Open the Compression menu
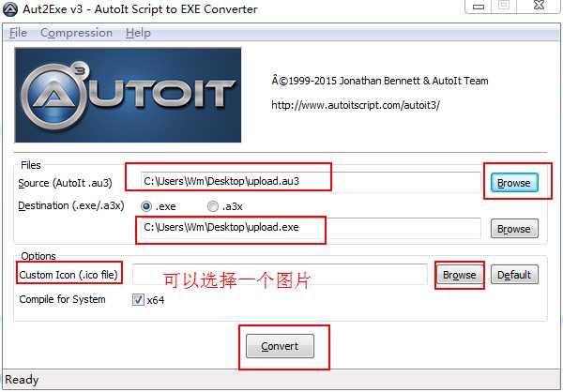 (76, 33)
